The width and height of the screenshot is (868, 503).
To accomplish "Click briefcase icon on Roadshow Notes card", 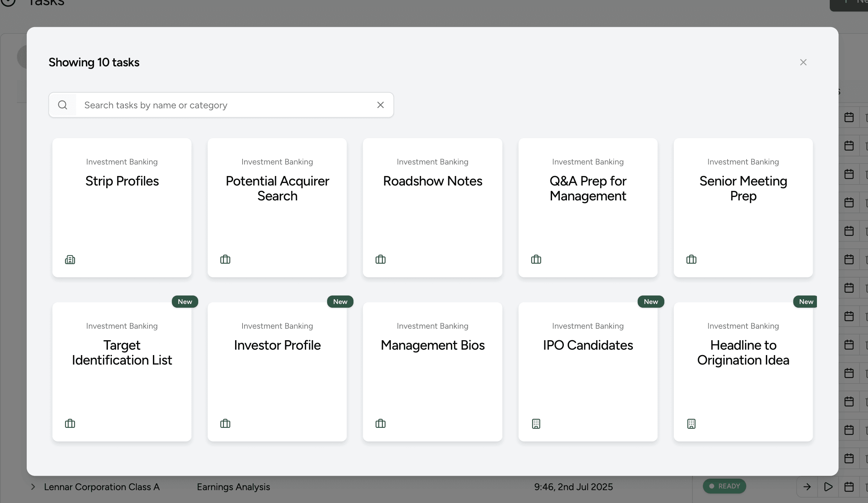I will tap(380, 259).
